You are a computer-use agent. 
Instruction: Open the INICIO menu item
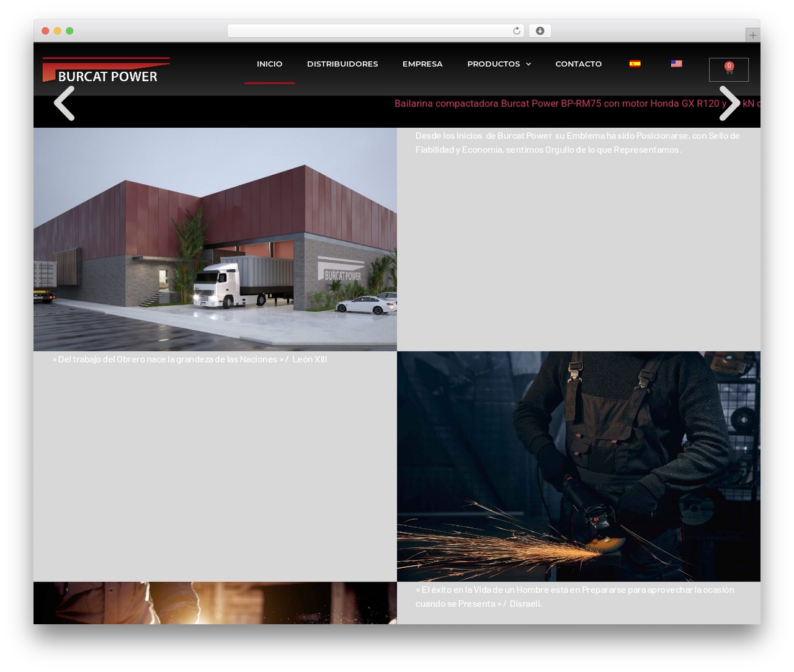click(269, 64)
